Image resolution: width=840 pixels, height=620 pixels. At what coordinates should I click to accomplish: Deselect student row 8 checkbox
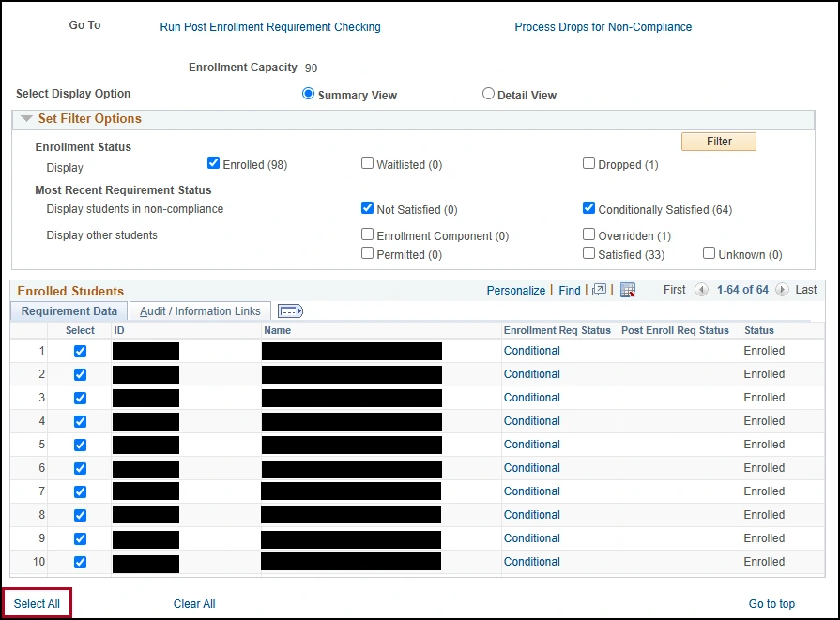(80, 516)
